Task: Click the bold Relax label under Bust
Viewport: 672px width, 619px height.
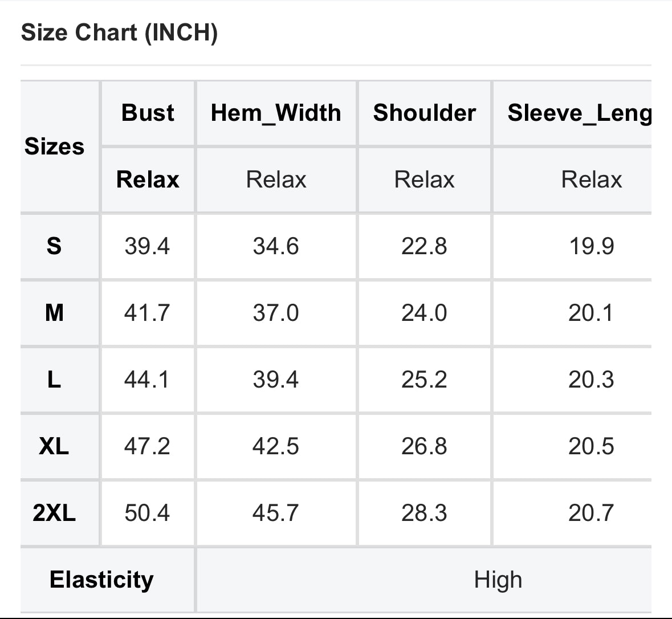Action: [148, 179]
